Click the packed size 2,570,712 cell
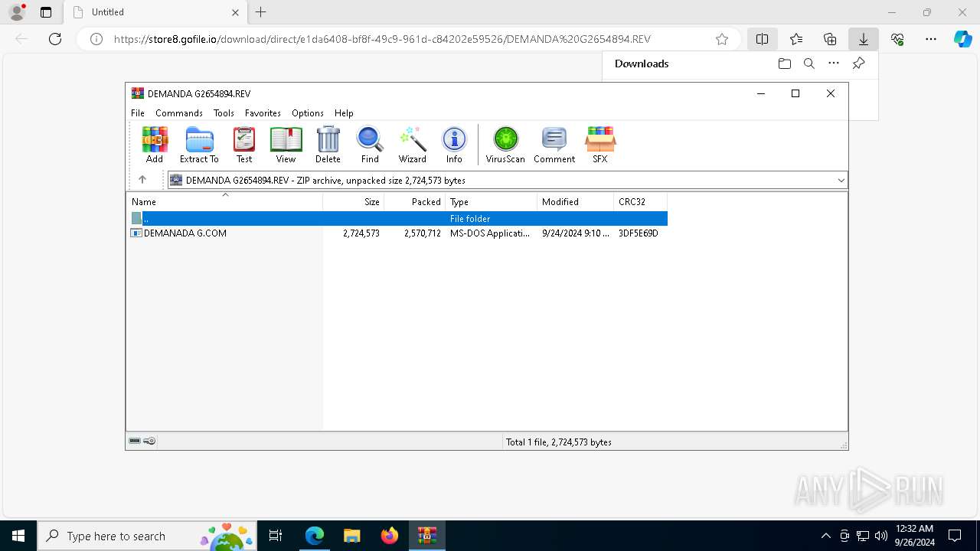Image resolution: width=980 pixels, height=551 pixels. 423,233
